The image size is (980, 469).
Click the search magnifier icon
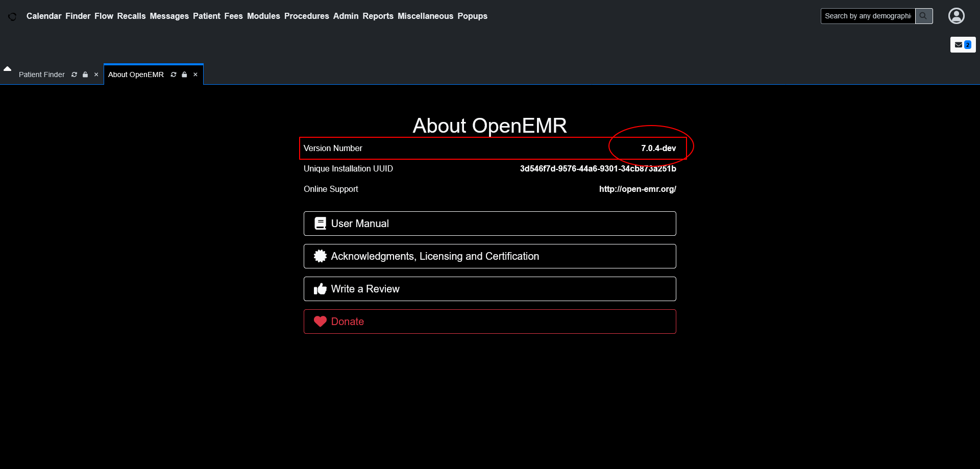click(923, 16)
